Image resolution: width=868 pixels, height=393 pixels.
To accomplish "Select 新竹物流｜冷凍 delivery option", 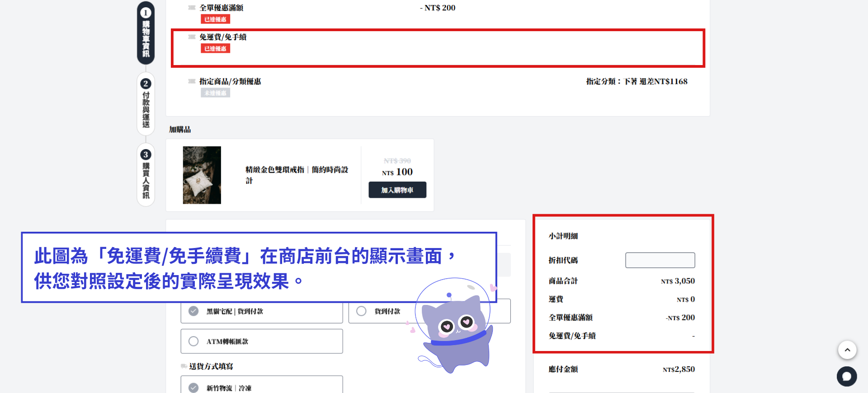I will [x=262, y=385].
